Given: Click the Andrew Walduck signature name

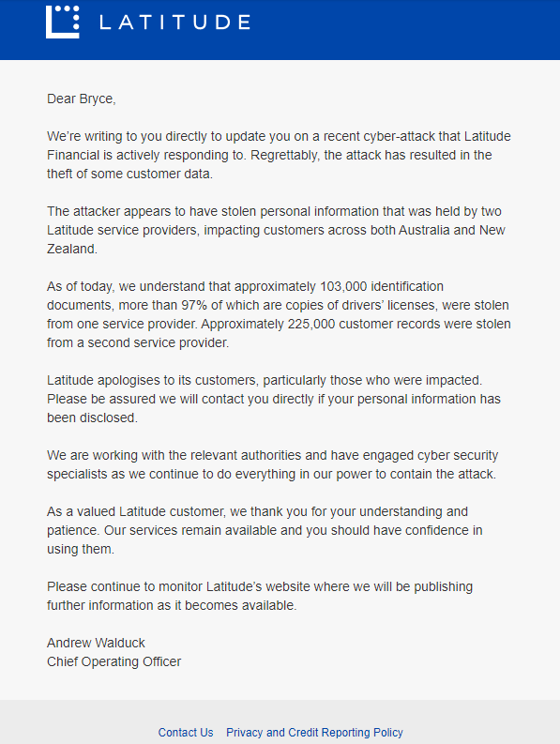Looking at the screenshot, I should (96, 643).
